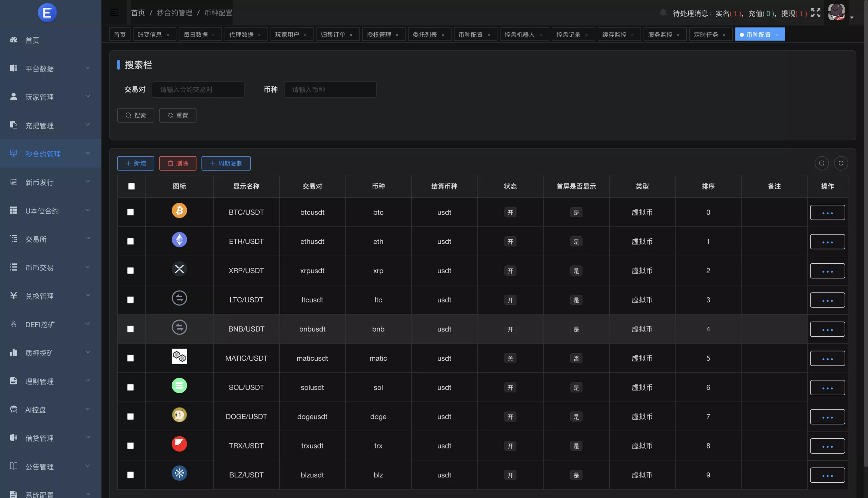The width and height of the screenshot is (868, 498).
Task: Select the BTC coin icon in the table
Action: [179, 210]
